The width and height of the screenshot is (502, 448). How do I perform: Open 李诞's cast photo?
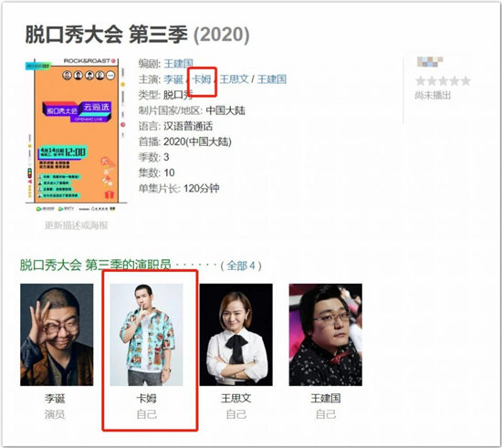[57, 334]
